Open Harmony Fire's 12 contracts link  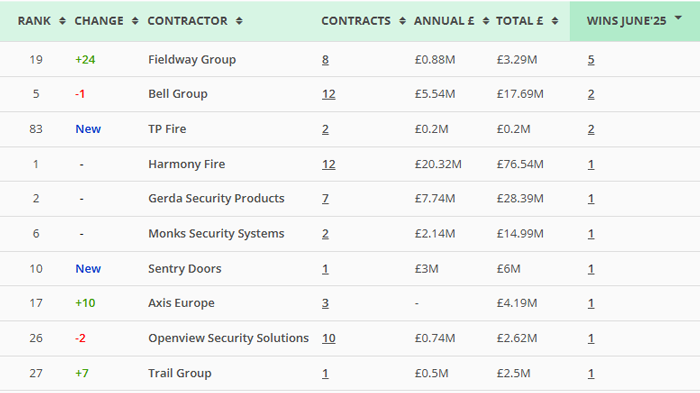(329, 164)
